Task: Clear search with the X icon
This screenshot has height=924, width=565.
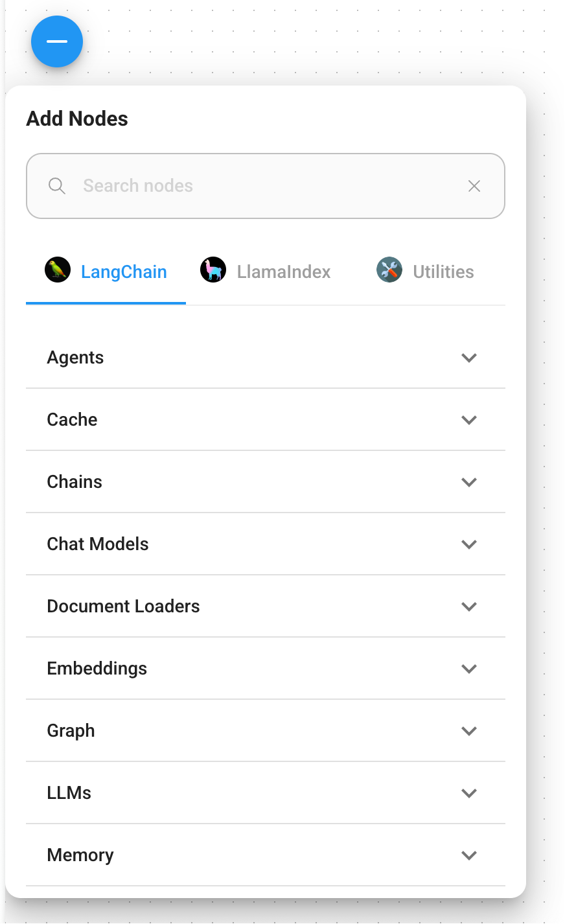Action: tap(474, 186)
